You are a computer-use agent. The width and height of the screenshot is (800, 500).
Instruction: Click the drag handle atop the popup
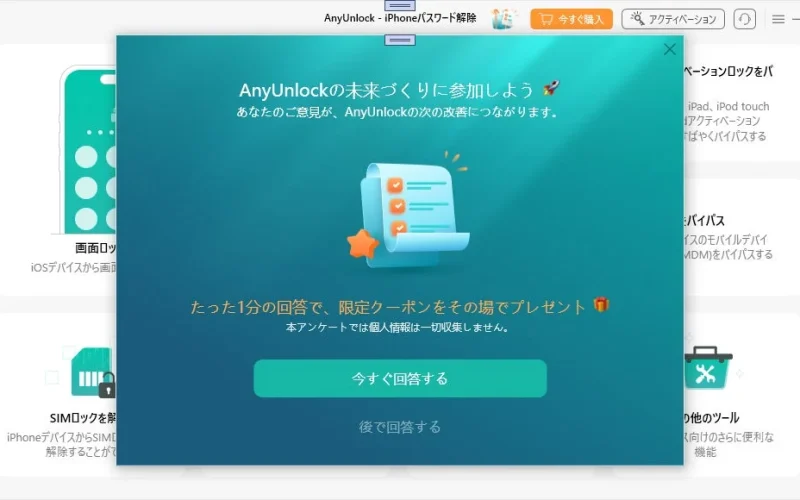coord(400,40)
